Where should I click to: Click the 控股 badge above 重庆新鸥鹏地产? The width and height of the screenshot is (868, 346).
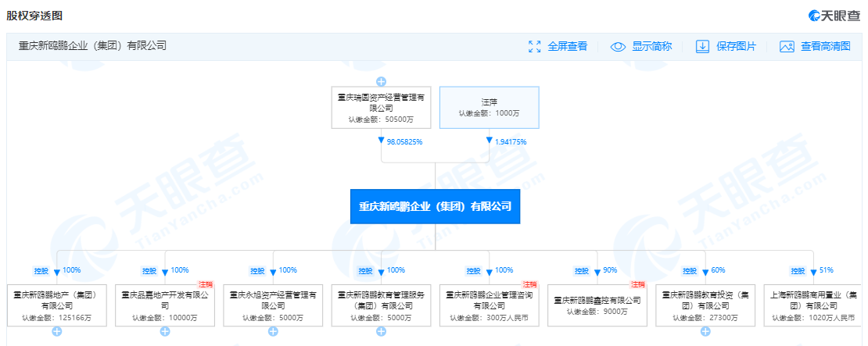pyautogui.click(x=41, y=271)
